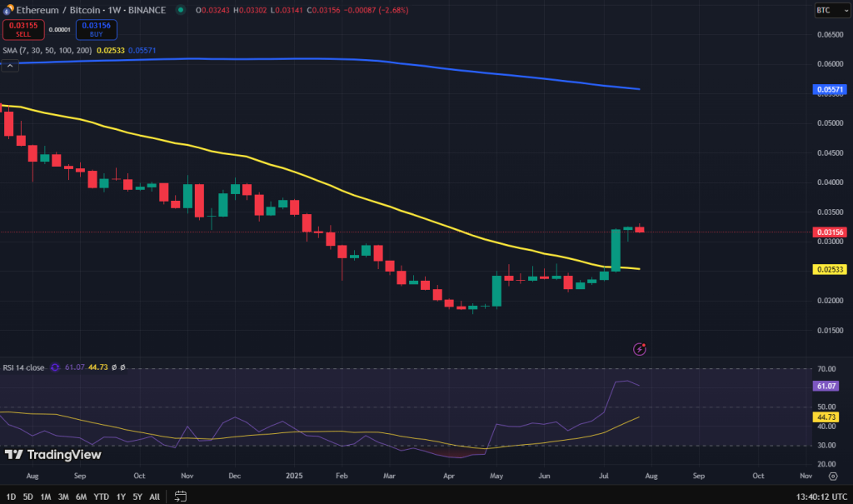Select the SMA indicator legend
This screenshot has height=504, width=853.
tap(46, 50)
